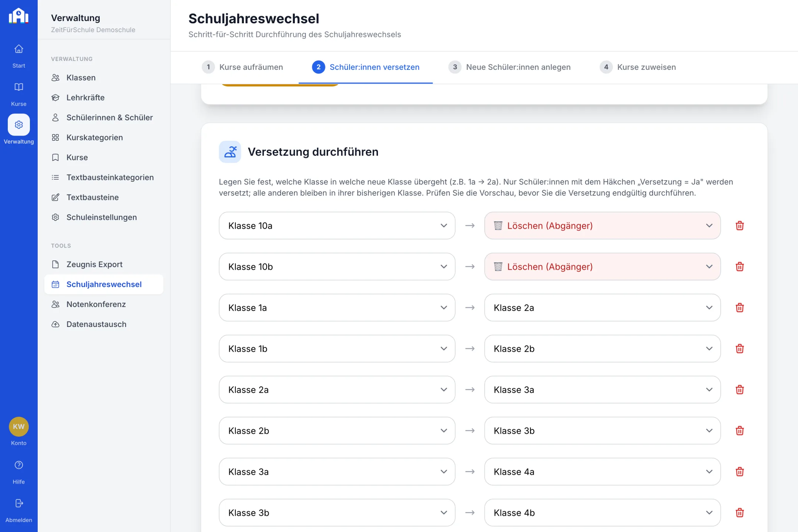Open the Klasse 10a source dropdown

[x=337, y=226]
